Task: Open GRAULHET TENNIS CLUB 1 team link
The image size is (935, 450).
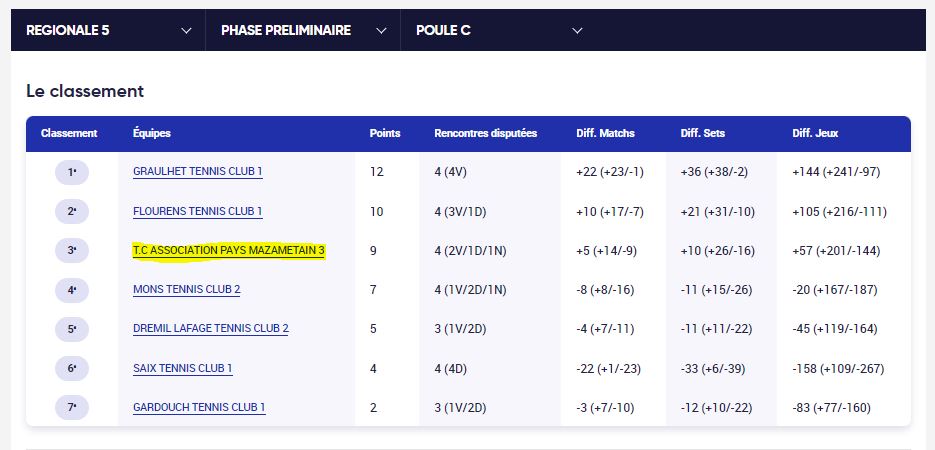Action: (197, 172)
